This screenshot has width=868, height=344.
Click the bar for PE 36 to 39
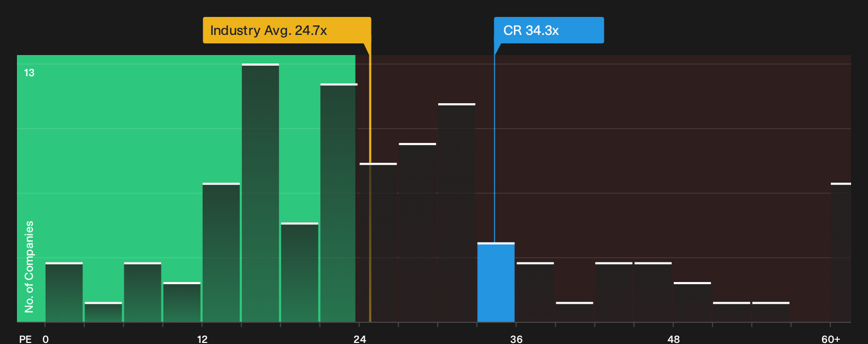[x=535, y=292]
